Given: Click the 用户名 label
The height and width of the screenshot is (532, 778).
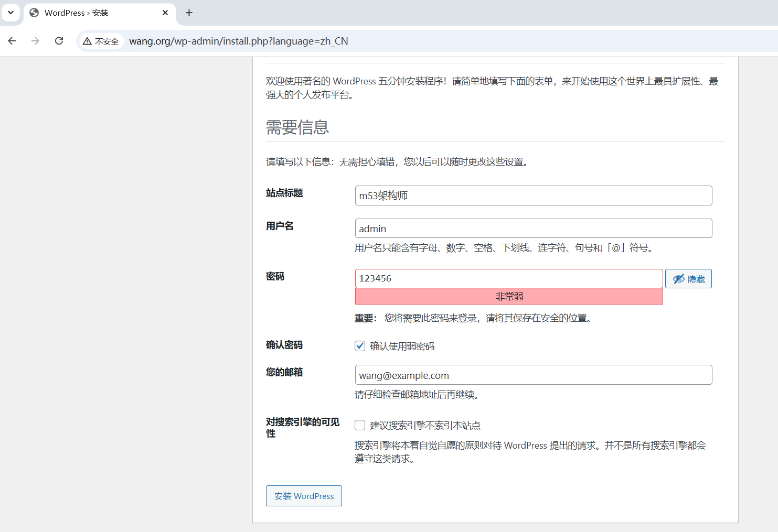Looking at the screenshot, I should pos(280,226).
